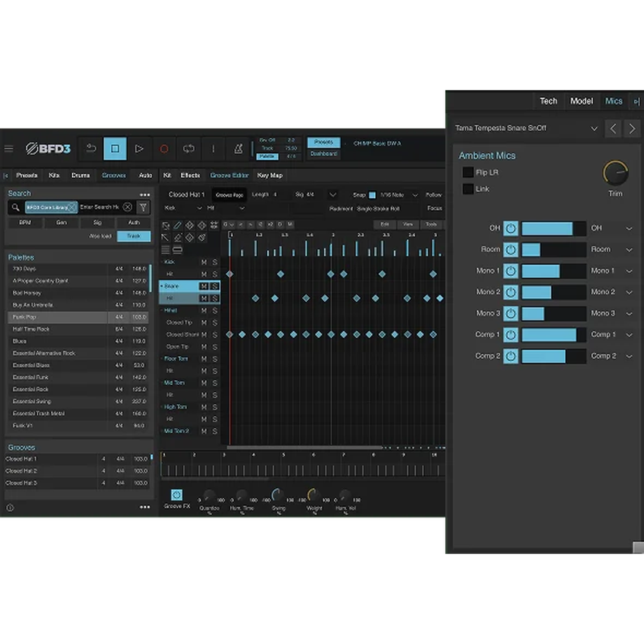Open the 1/16 Note snap dropdown
The height and width of the screenshot is (644, 644).
tap(415, 195)
